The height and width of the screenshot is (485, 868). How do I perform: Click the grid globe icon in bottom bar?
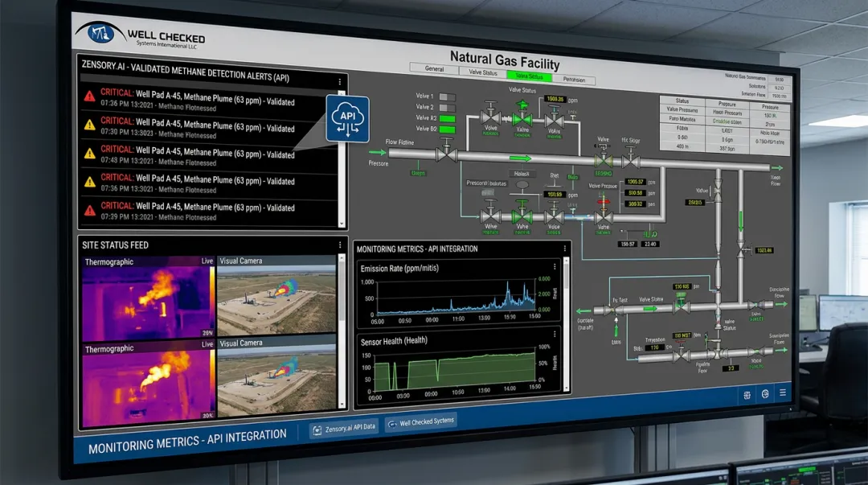coord(747,395)
